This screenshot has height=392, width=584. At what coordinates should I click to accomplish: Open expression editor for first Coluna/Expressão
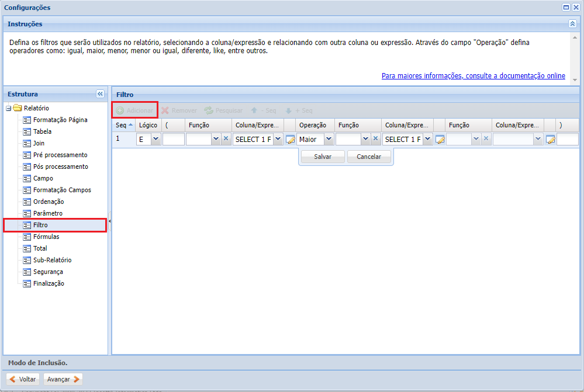(290, 140)
